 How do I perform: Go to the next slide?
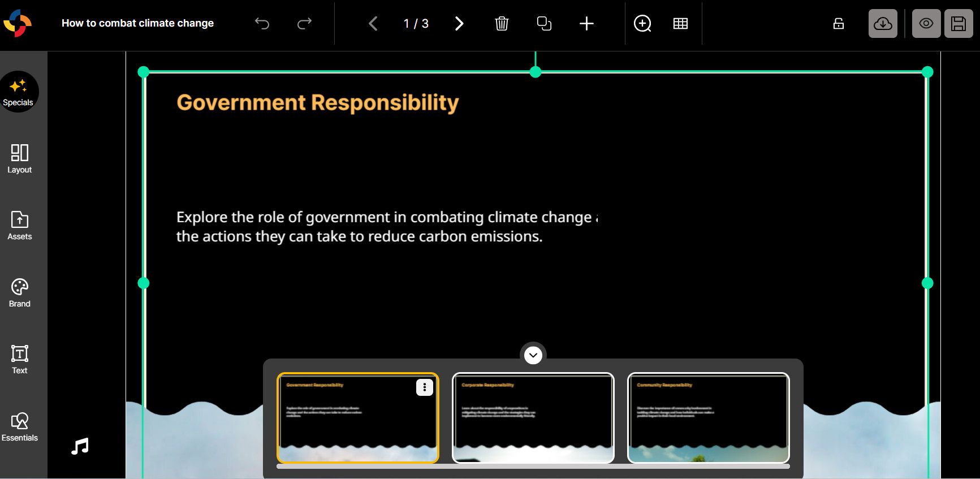[459, 23]
